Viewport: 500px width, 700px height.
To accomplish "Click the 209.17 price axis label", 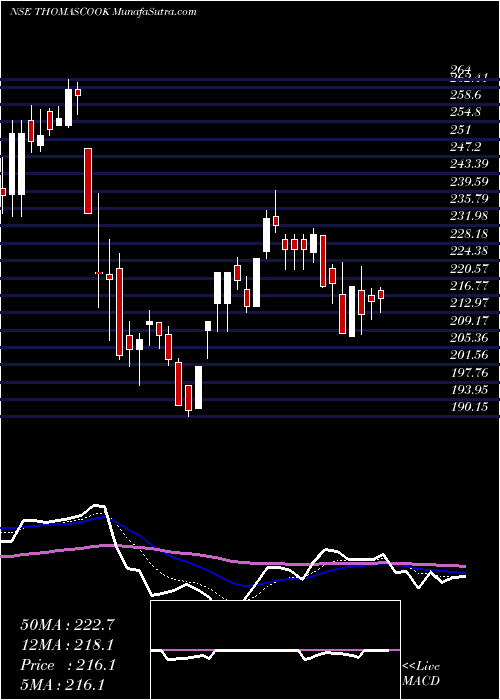I will 469,321.
